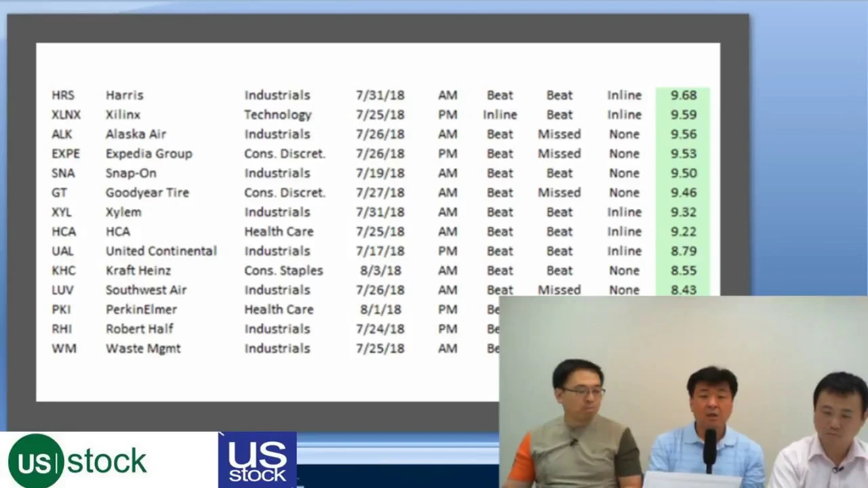Click the green value 9.22
The height and width of the screenshot is (488, 868).
(x=684, y=232)
